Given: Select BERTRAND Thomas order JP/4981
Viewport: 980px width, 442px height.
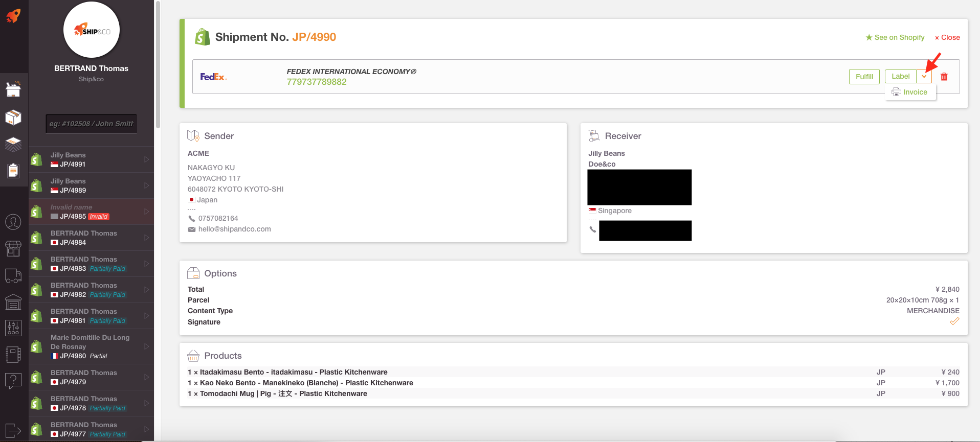Looking at the screenshot, I should tap(91, 316).
